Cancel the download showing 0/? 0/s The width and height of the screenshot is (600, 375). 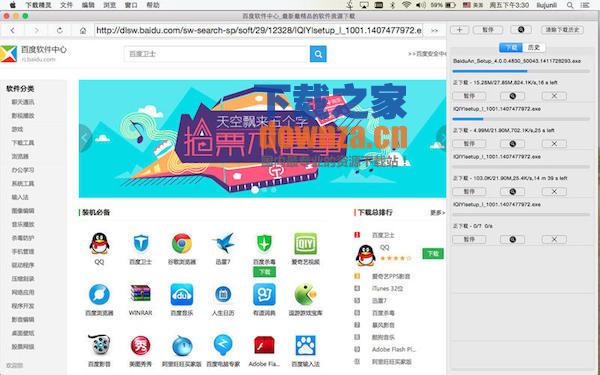[554, 240]
